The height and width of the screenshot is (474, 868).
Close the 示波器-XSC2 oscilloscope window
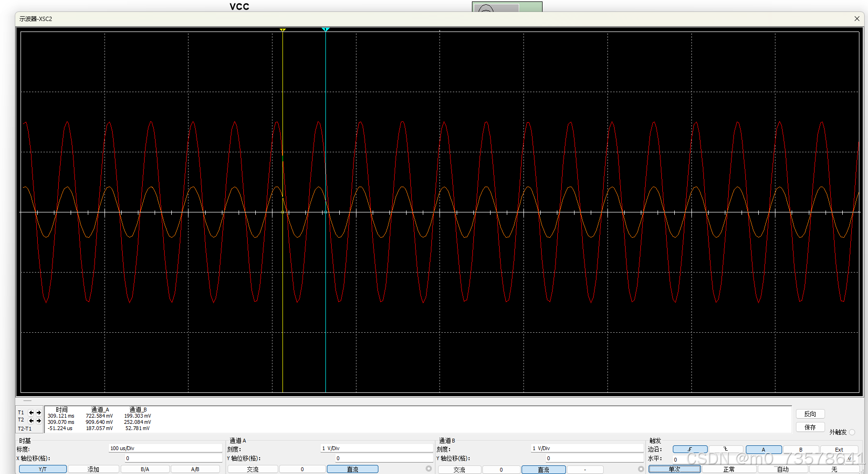[x=857, y=19]
